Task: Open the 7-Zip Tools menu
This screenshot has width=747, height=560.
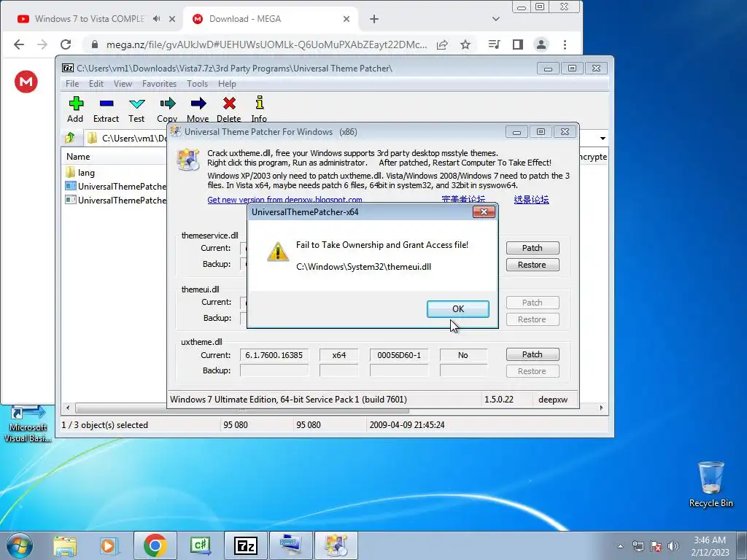Action: pos(197,83)
